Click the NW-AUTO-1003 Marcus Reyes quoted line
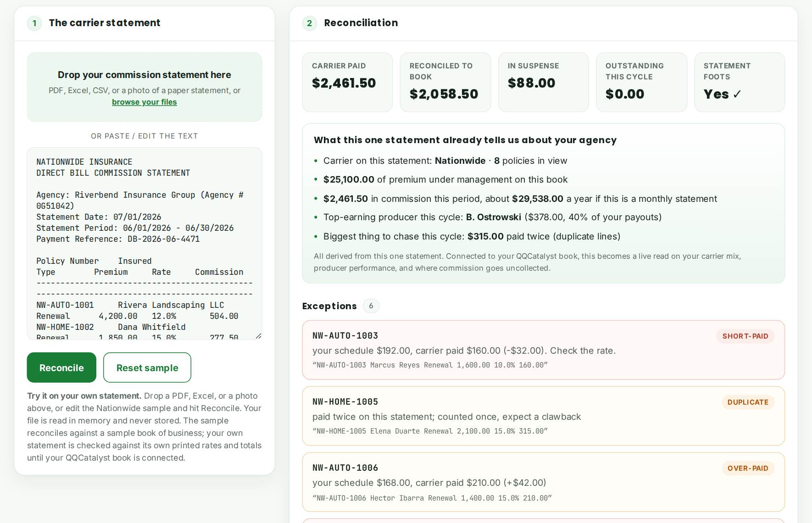 (x=430, y=365)
